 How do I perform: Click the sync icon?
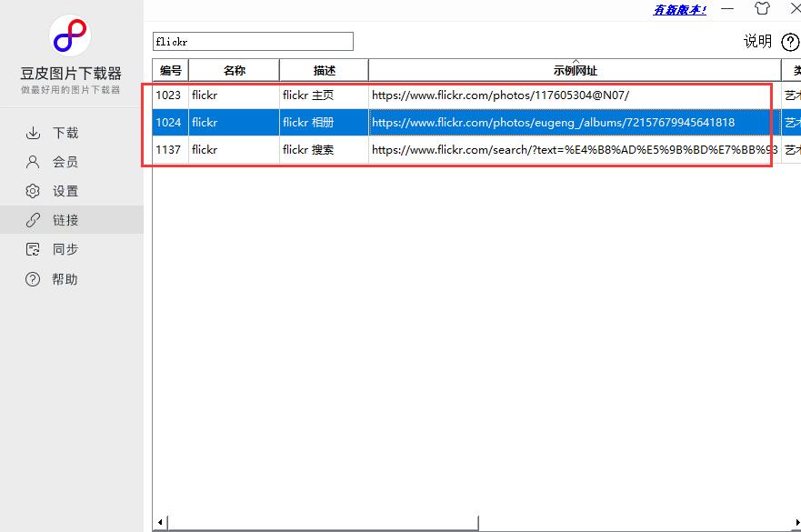coord(33,249)
